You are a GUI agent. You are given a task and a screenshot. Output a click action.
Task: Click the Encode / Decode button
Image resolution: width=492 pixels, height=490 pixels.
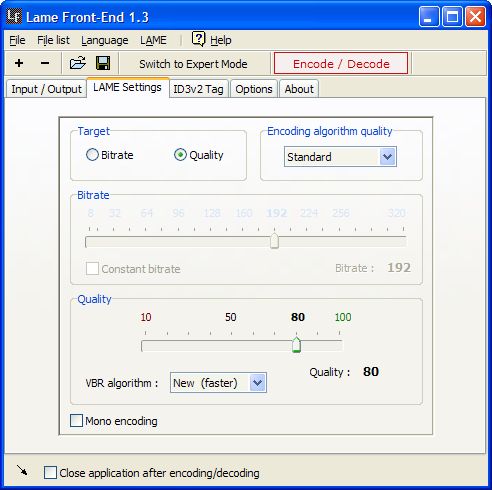[341, 63]
